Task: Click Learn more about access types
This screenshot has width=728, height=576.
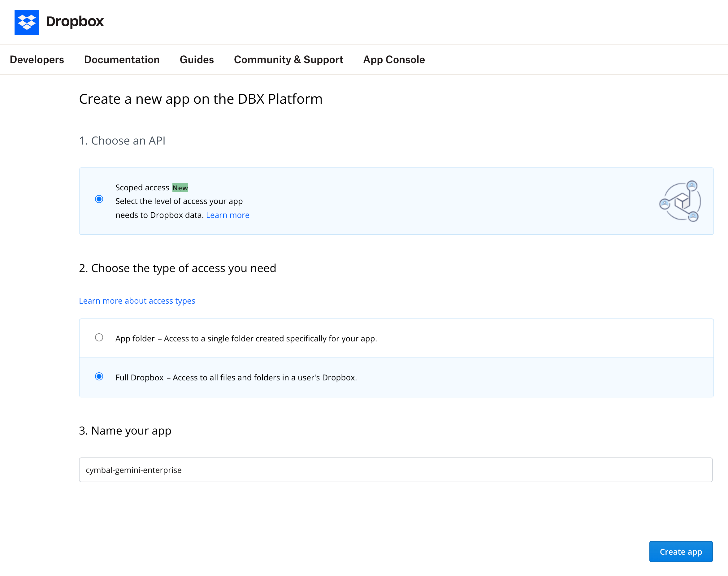Action: coord(137,301)
